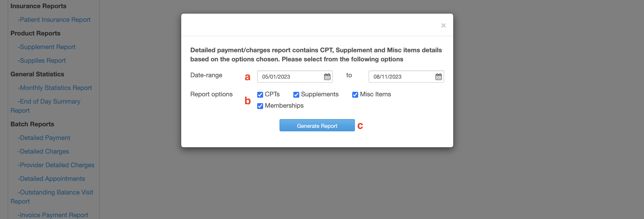The image size is (644, 219).
Task: Open Monthly Statistics Report link
Action: point(55,88)
